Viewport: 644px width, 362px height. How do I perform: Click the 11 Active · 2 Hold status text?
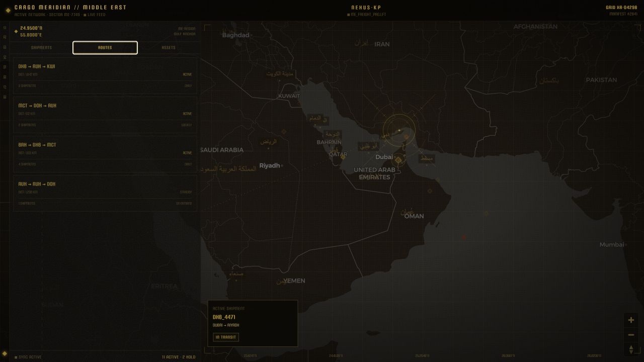coord(179,357)
